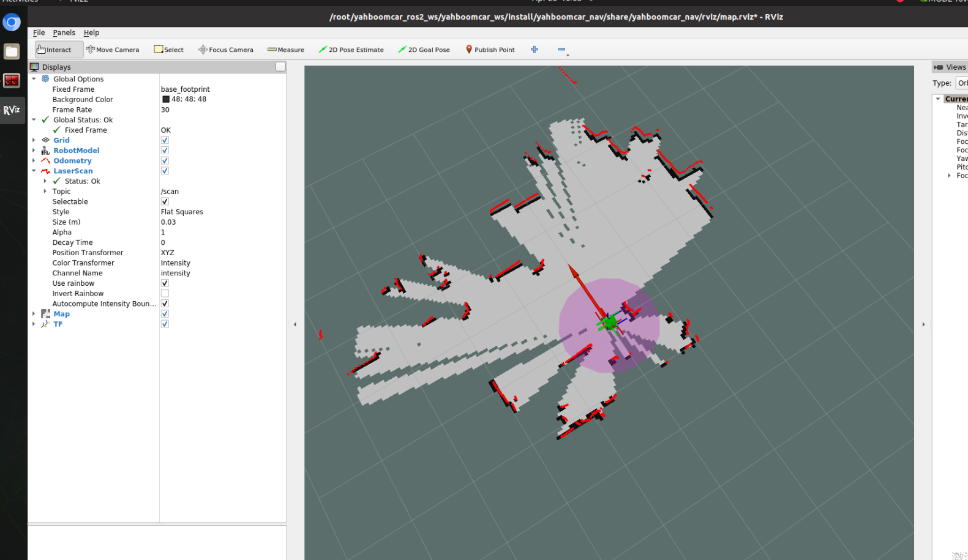Activate 2D Goal Pose tool
Viewport: 968px width, 560px height.
424,50
